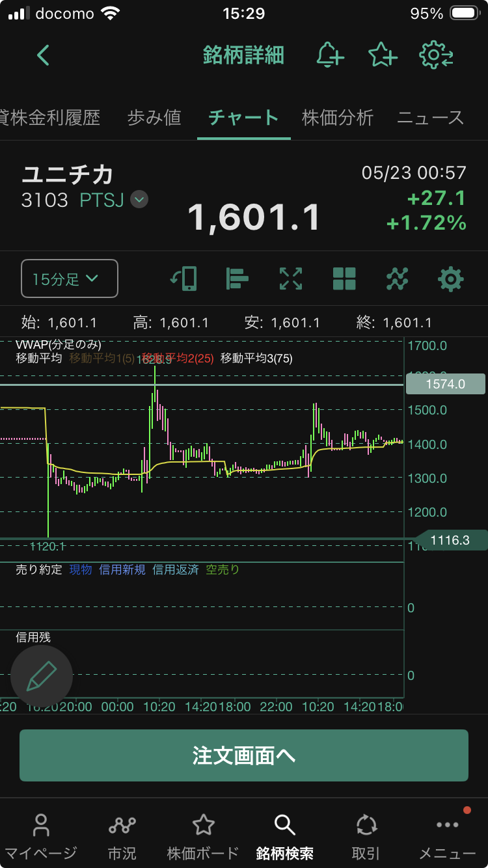Open four-panel grid layout icon
The image size is (488, 868).
pyautogui.click(x=344, y=278)
